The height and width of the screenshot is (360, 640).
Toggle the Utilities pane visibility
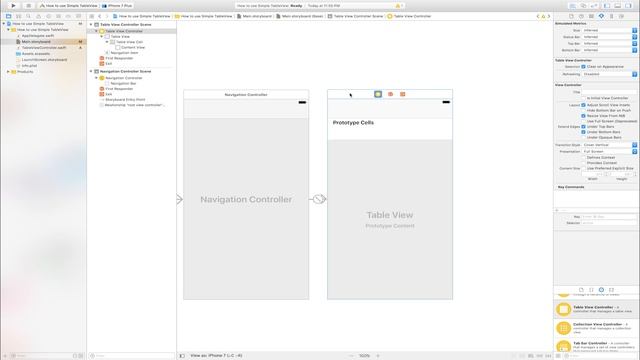(628, 6)
